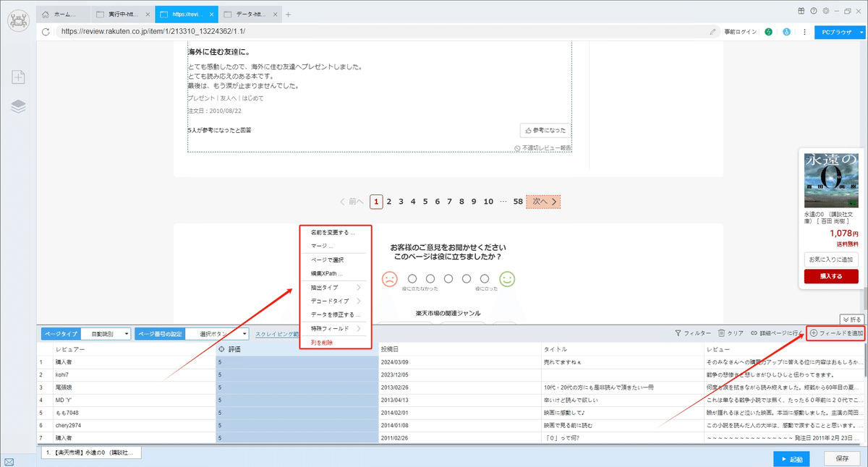
Task: Open the 【楽天市場】永遠の0 task tab
Action: coord(91,453)
